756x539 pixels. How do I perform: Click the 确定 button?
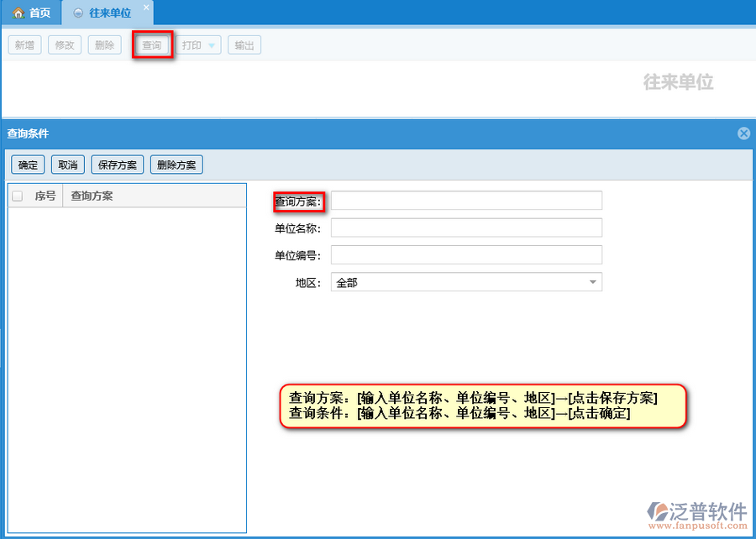[x=28, y=165]
